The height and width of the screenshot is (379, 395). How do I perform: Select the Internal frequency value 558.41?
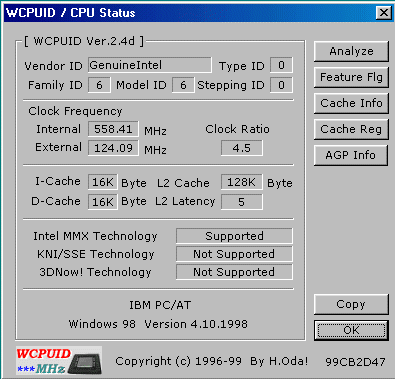pos(113,129)
